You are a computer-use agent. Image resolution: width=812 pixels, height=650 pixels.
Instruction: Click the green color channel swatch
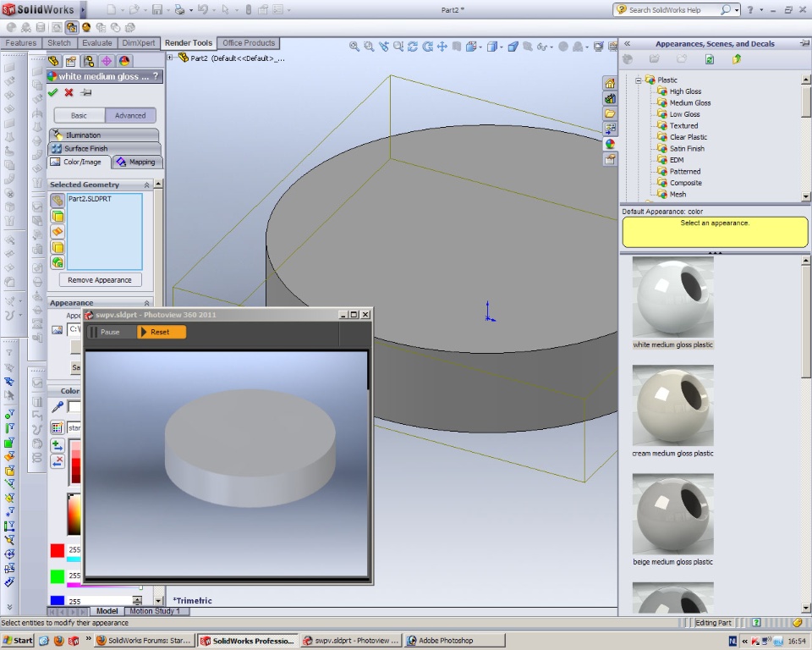pyautogui.click(x=58, y=576)
